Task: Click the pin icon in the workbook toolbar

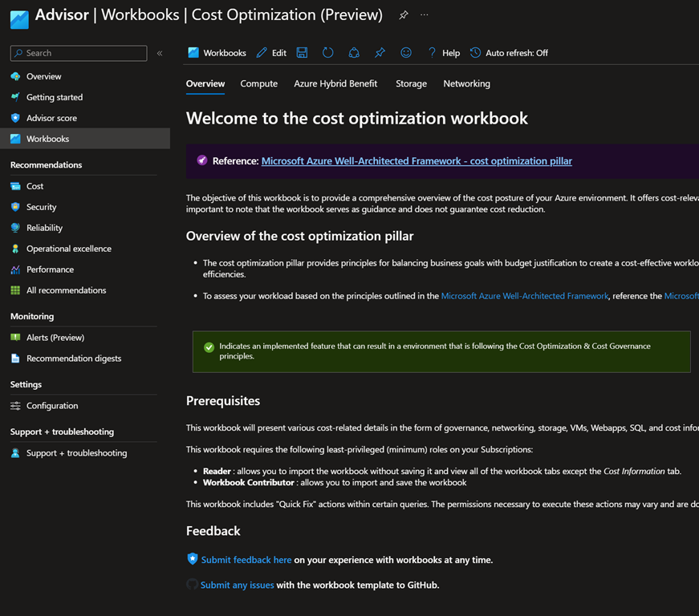Action: [380, 53]
